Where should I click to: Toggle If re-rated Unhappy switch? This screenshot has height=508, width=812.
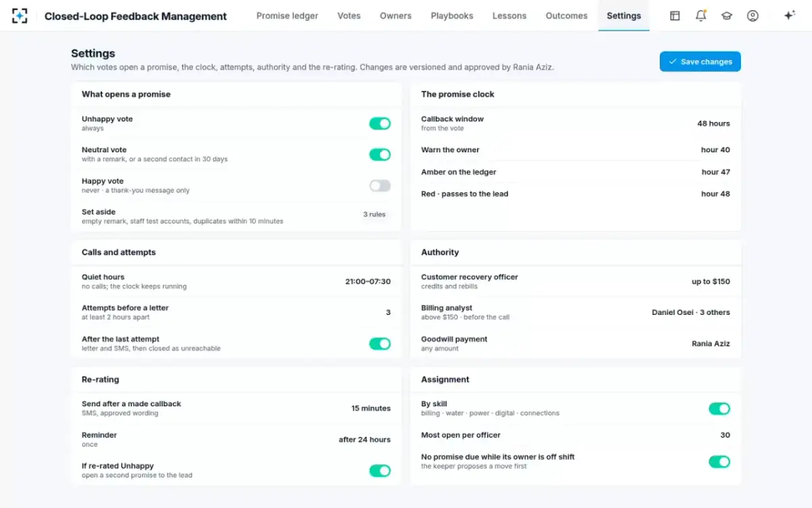380,470
